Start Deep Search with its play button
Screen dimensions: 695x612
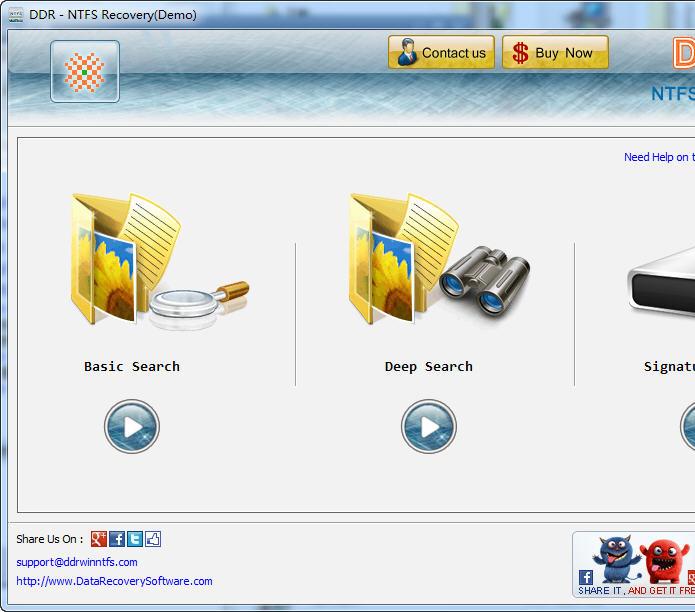pos(429,427)
